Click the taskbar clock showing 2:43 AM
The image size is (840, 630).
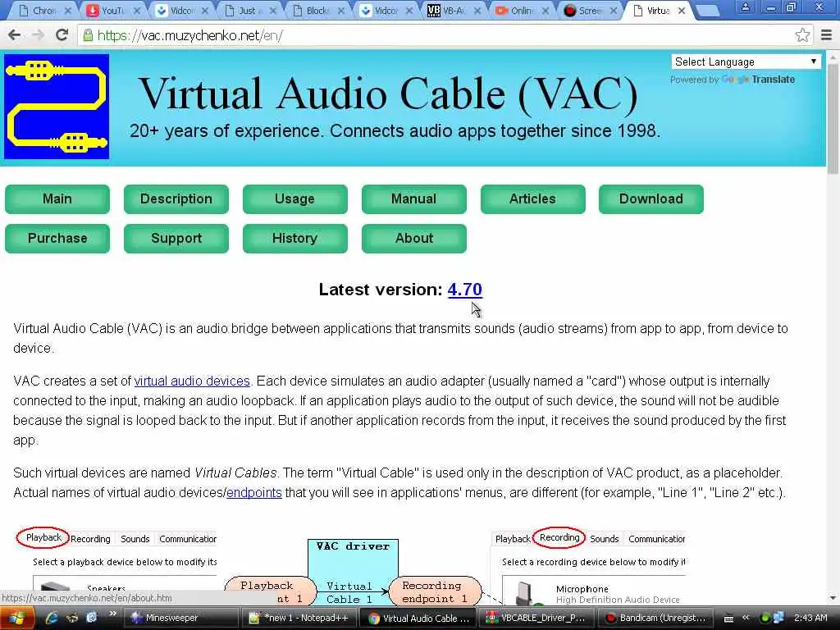pos(810,618)
